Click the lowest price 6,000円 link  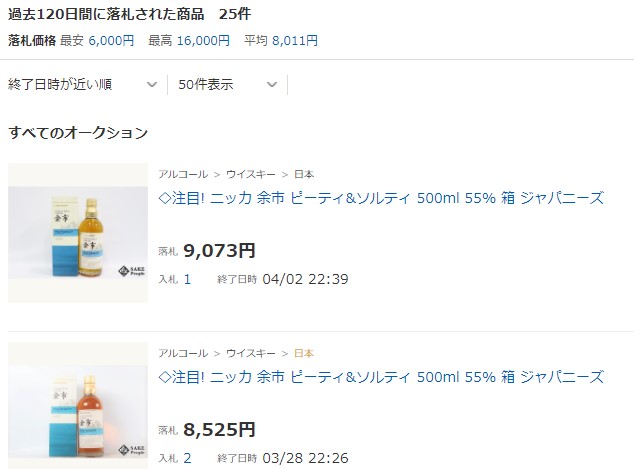pyautogui.click(x=111, y=40)
